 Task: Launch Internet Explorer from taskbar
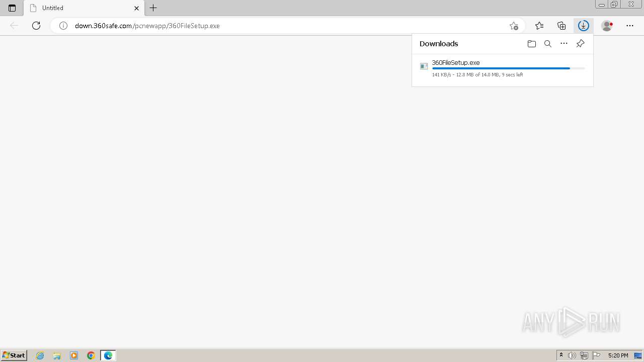40,355
